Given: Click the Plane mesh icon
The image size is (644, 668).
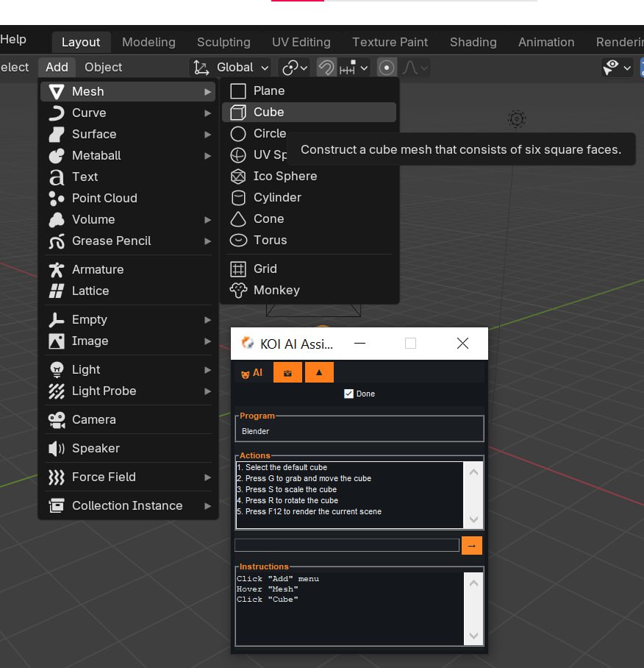Looking at the screenshot, I should [x=238, y=91].
